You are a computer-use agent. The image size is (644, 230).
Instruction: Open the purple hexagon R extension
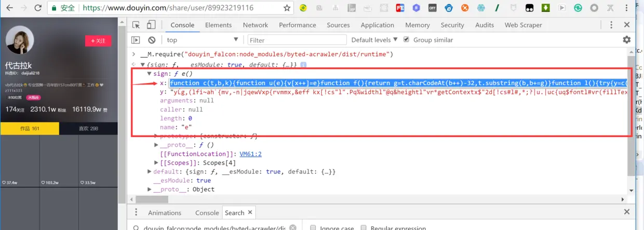coord(416,8)
